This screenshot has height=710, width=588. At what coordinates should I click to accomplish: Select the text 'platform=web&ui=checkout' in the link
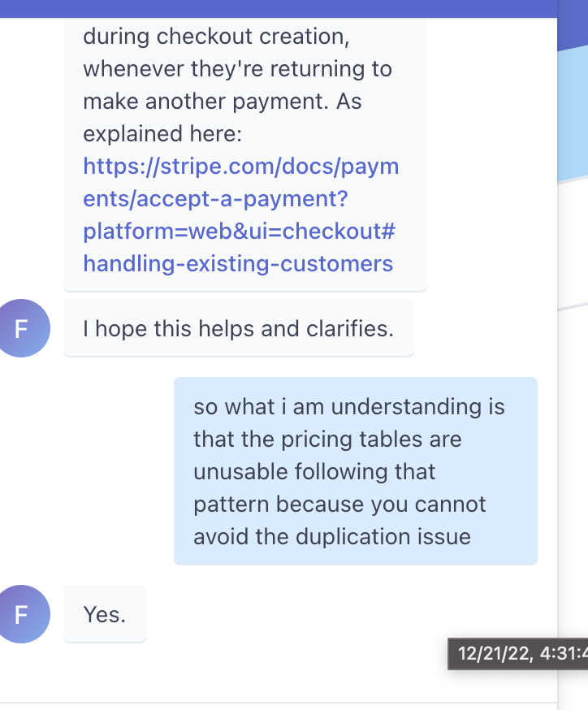click(237, 232)
